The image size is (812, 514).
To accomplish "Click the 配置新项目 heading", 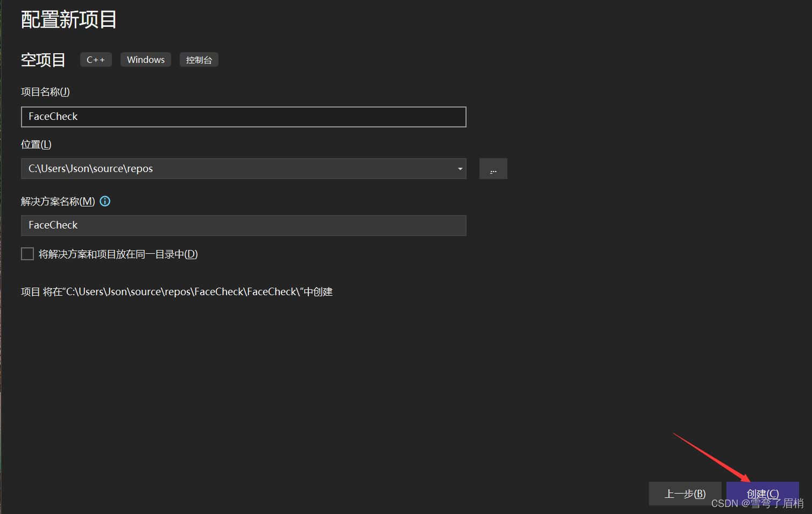I will tap(69, 20).
